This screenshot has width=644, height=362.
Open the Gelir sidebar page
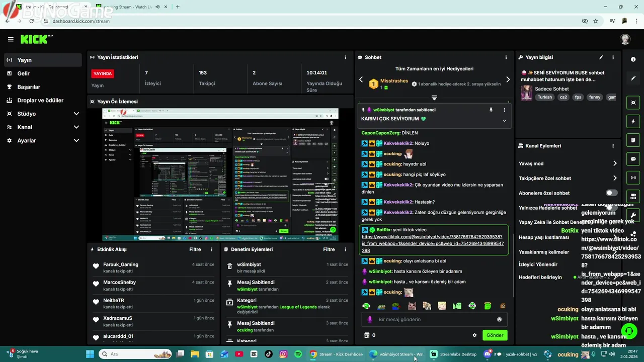click(43, 73)
